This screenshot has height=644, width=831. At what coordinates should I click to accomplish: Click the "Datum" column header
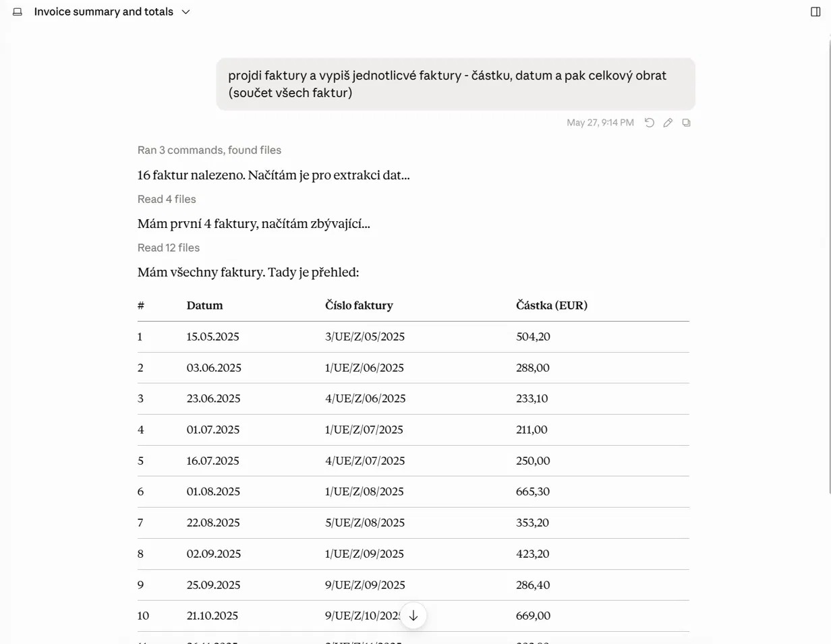pyautogui.click(x=204, y=305)
